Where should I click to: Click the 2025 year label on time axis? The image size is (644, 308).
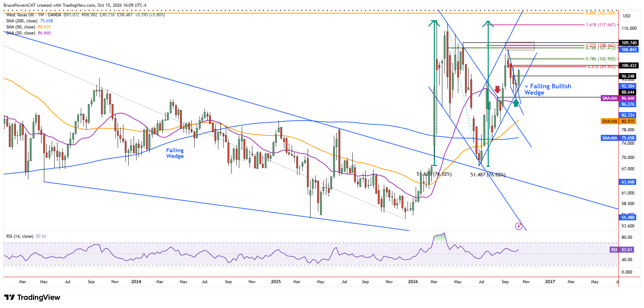pos(276,282)
